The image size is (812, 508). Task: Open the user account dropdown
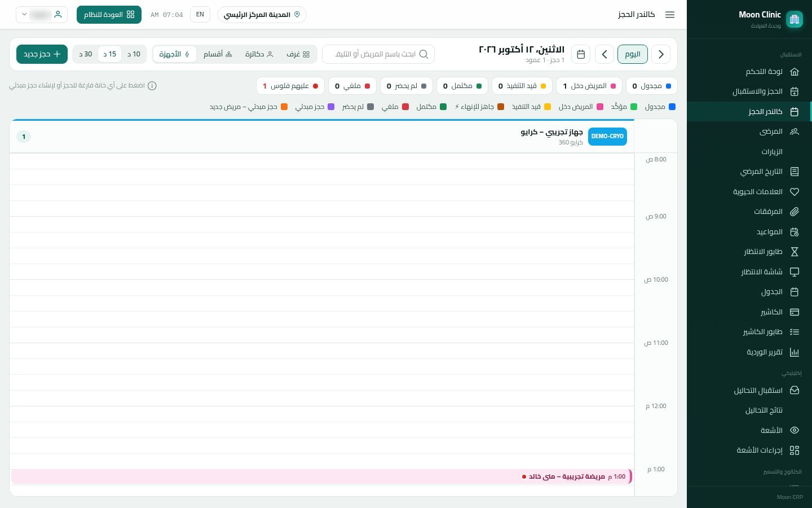(x=42, y=15)
